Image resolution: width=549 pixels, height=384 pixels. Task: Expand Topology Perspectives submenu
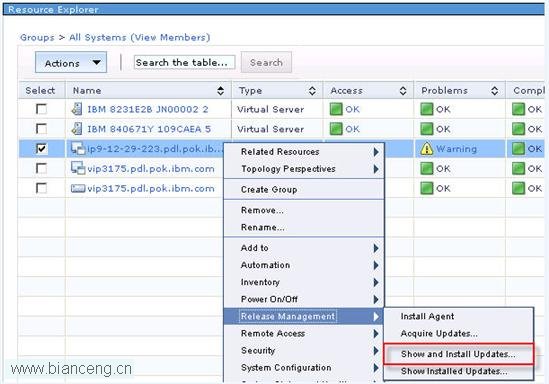[304, 169]
